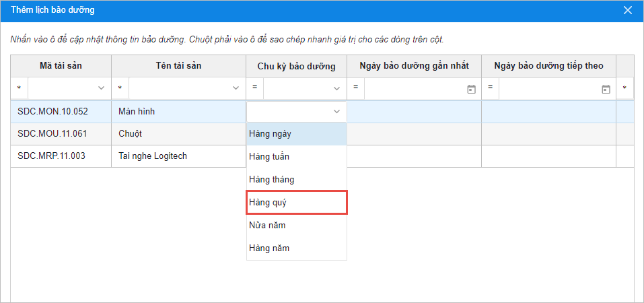The width and height of the screenshot is (644, 303).
Task: Click equals operator in Ngày bảo dưỡng gần nhất filter
Action: click(355, 88)
